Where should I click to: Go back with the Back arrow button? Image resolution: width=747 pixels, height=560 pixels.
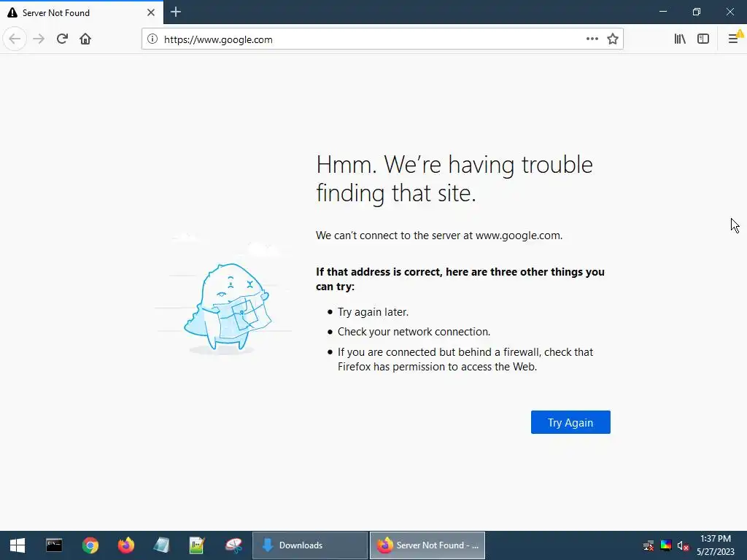point(15,39)
